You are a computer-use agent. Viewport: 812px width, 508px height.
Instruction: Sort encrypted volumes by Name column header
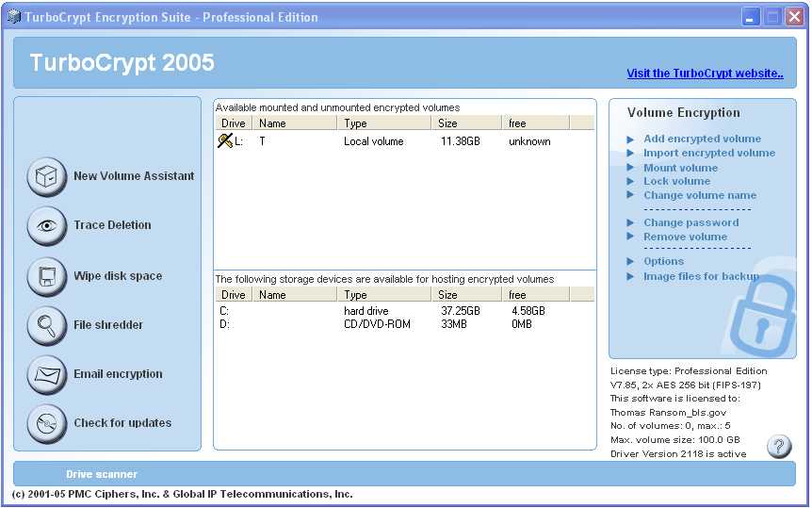[294, 123]
